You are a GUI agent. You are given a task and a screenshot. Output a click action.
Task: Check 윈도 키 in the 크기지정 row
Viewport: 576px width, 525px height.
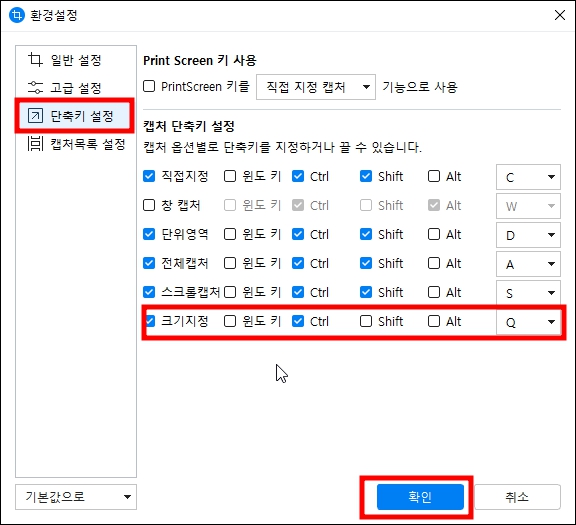pos(230,321)
